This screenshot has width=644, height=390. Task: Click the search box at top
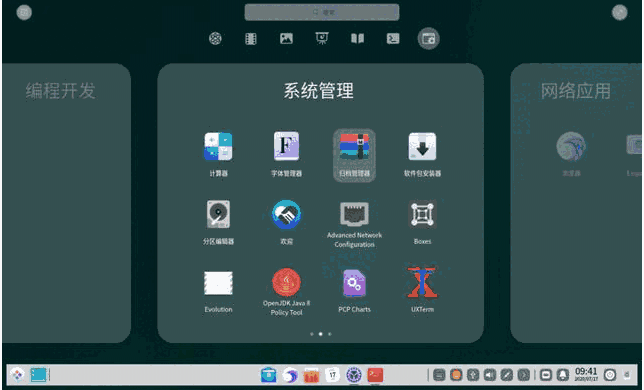coord(322,12)
